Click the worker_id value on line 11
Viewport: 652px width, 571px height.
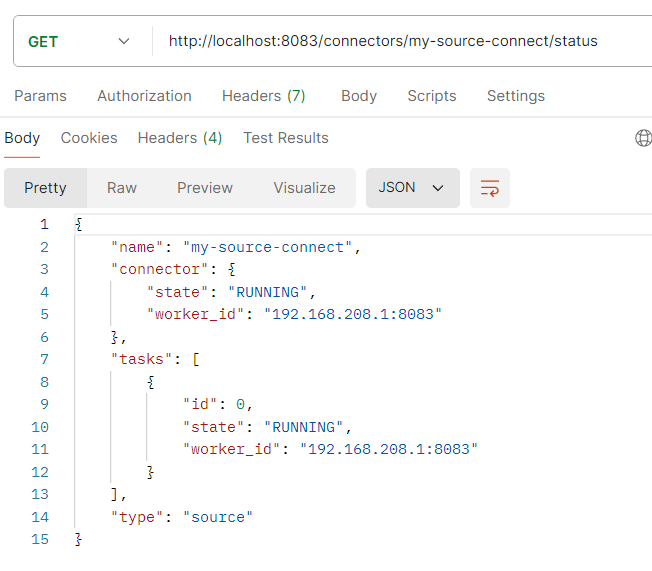(389, 450)
